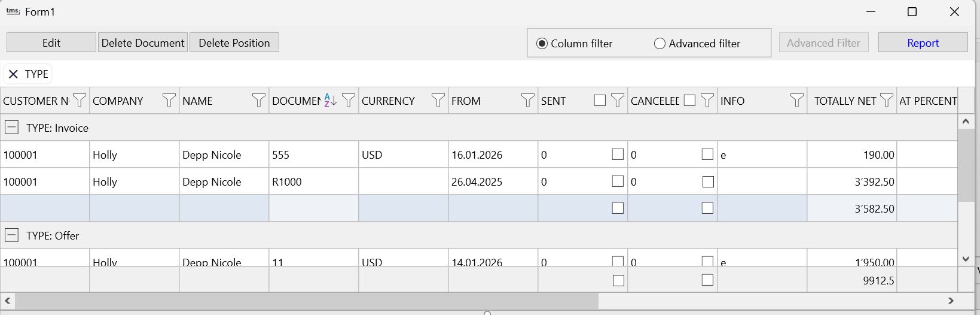Image resolution: width=980 pixels, height=315 pixels.
Task: Tick the SENT header checkbox
Action: click(600, 101)
